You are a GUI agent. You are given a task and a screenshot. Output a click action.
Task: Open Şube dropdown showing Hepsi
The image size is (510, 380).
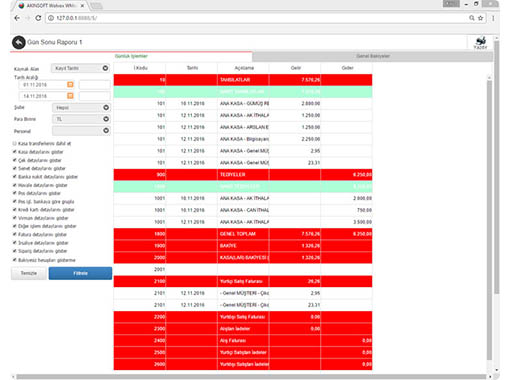81,108
